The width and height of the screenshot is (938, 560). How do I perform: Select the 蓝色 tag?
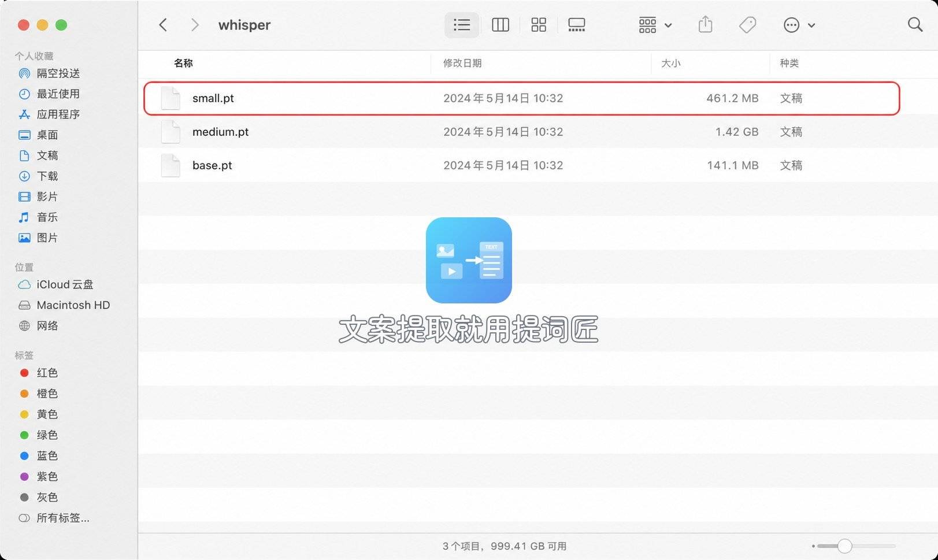[x=47, y=456]
